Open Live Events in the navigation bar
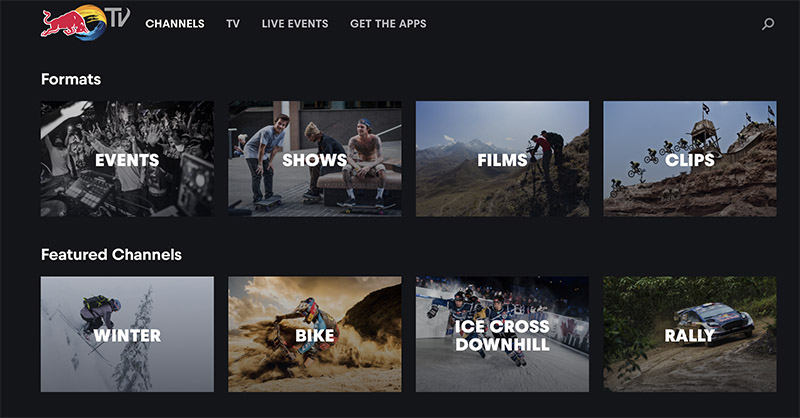The height and width of the screenshot is (418, 800). tap(295, 23)
